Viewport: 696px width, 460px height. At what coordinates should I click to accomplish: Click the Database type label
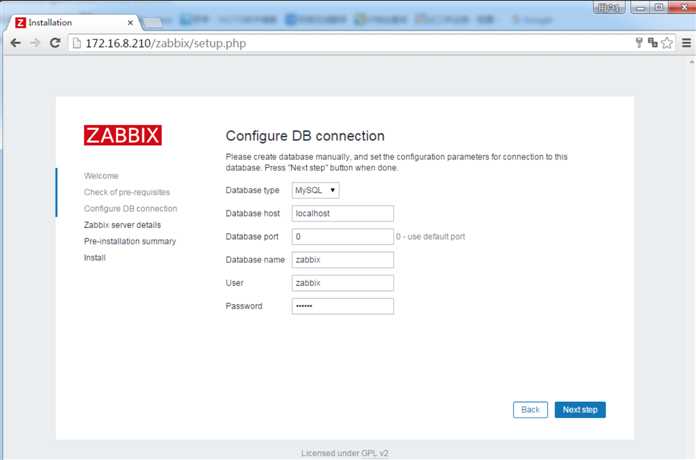click(253, 190)
